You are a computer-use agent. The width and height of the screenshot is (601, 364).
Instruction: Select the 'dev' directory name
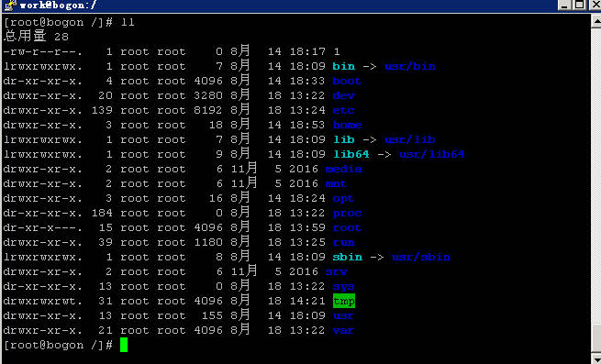(343, 95)
